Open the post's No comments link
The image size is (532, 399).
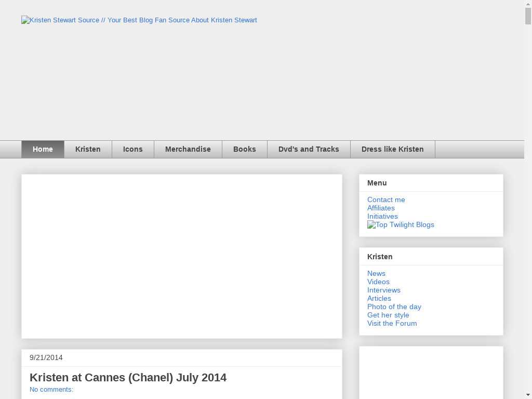[x=51, y=390]
